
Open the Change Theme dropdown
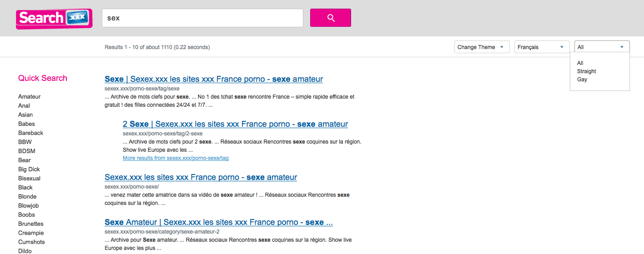tap(482, 47)
